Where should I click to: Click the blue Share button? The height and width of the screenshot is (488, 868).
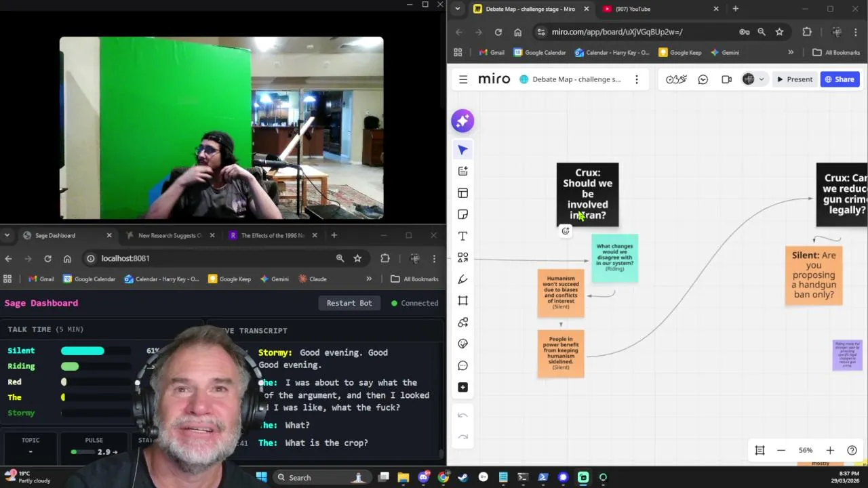click(x=840, y=79)
